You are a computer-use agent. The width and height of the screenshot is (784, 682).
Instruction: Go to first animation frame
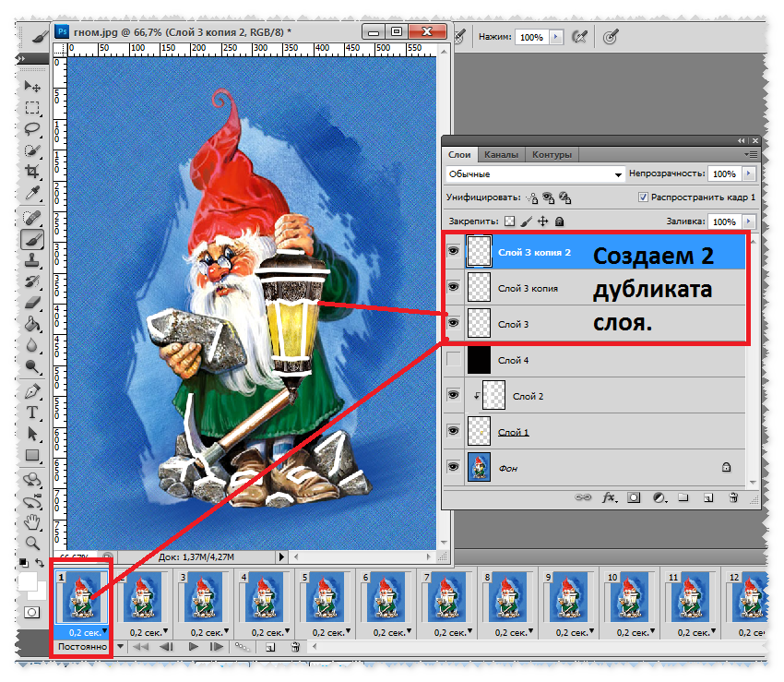[x=140, y=647]
